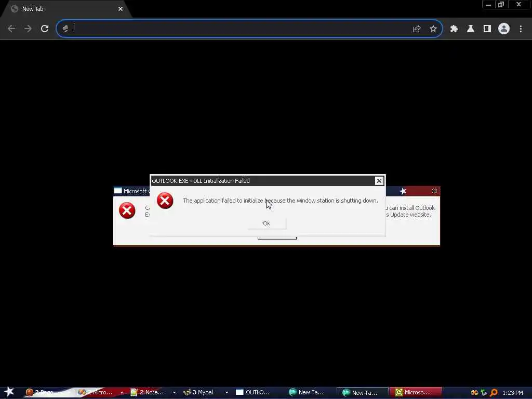The height and width of the screenshot is (399, 532).
Task: Click OK in DLL Initialization Failed dialog
Action: (x=267, y=223)
